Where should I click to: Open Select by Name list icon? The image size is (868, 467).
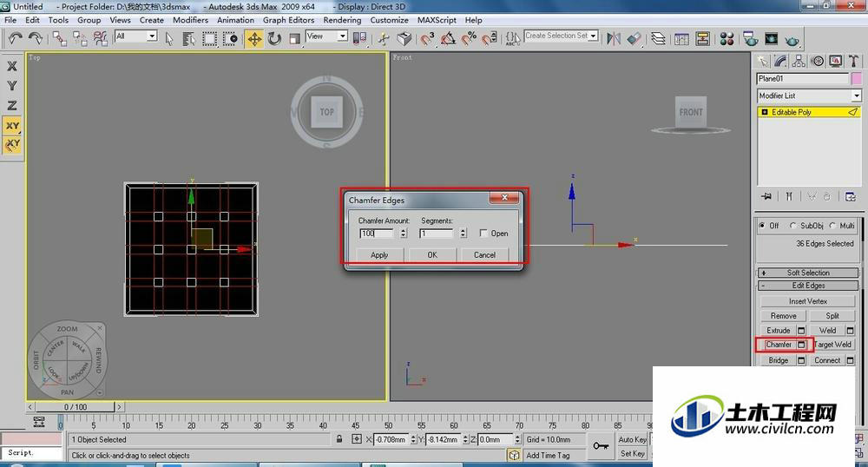click(188, 39)
